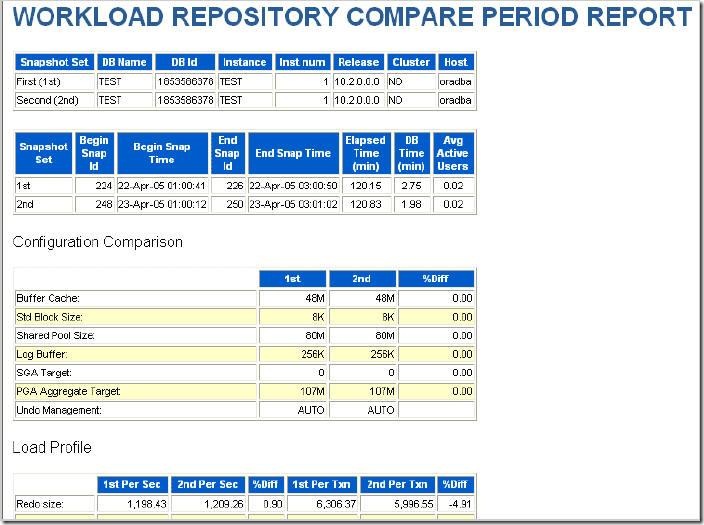This screenshot has width=704, height=525.
Task: Select the %Diff header in configuration table
Action: point(436,279)
